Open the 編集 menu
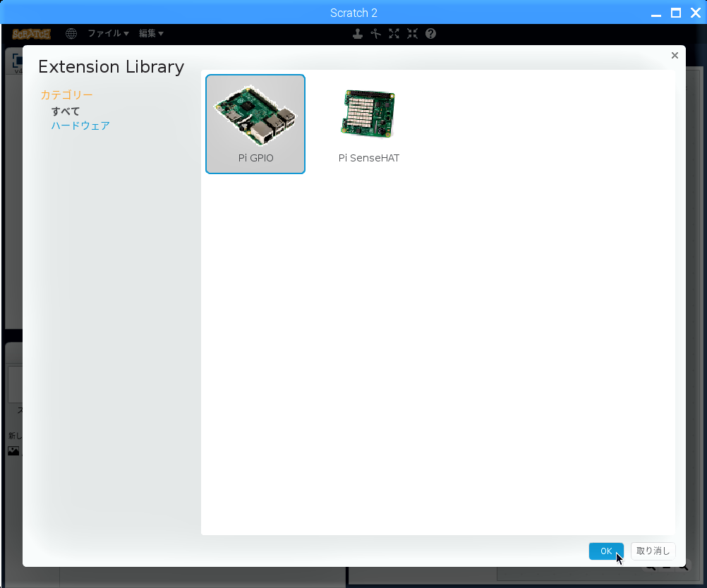The height and width of the screenshot is (588, 707). (151, 33)
